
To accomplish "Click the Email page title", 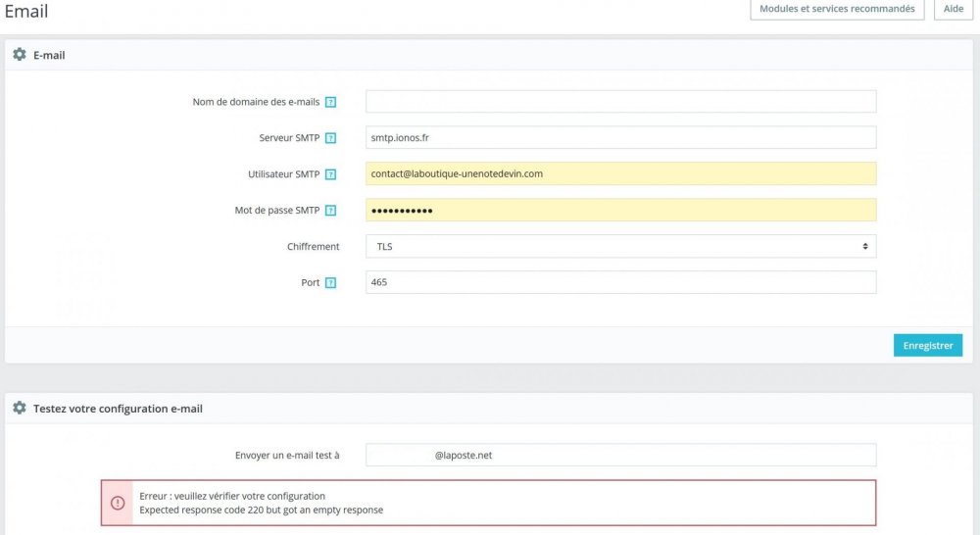I will (x=26, y=12).
